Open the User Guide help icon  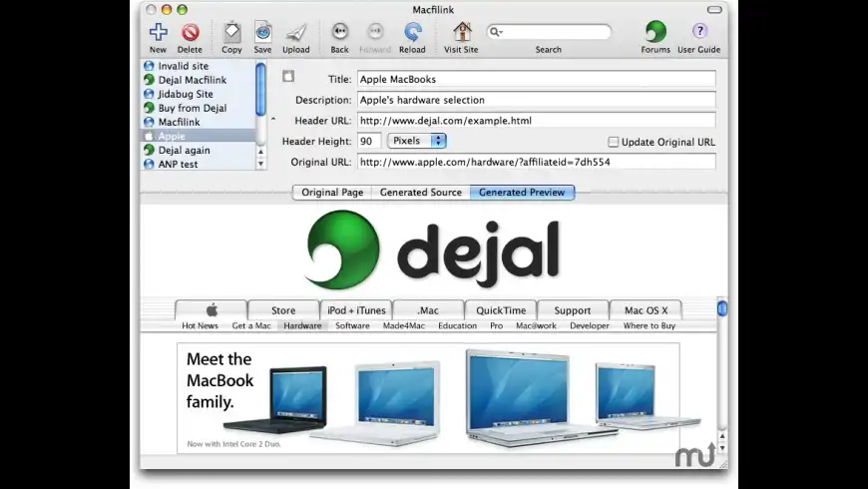[x=699, y=31]
